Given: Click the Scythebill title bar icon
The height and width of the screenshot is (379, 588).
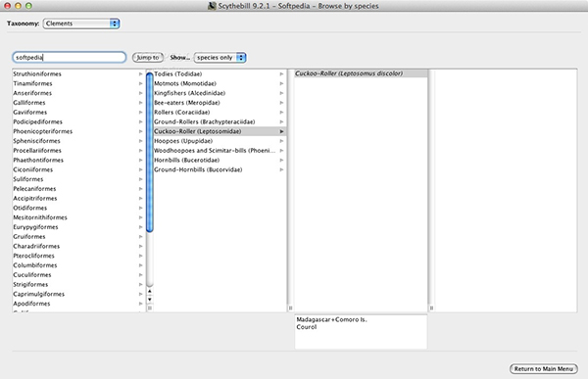Looking at the screenshot, I should 213,6.
